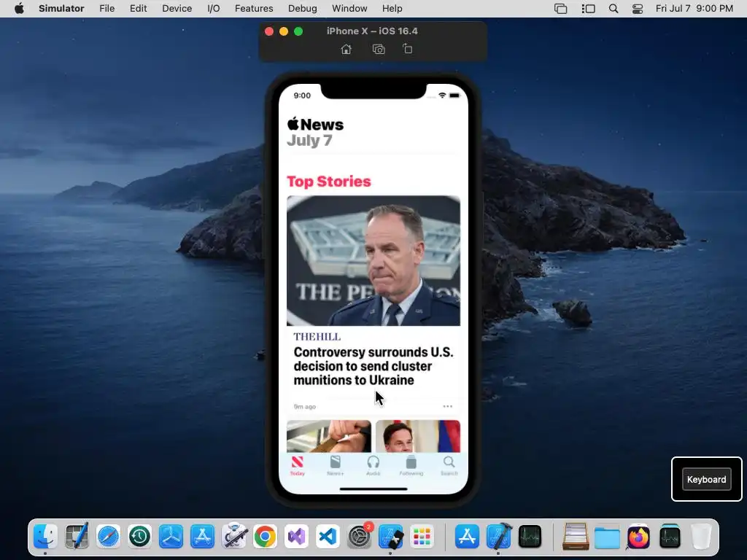This screenshot has height=560, width=747.
Task: Rotate the device with the rotate icon
Action: [407, 49]
